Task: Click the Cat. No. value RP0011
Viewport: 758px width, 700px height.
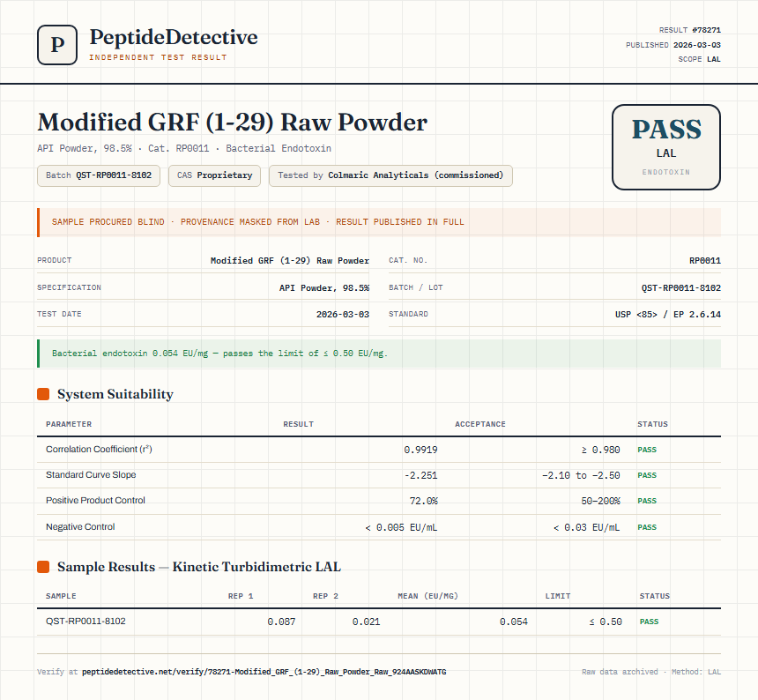Action: [x=705, y=261]
